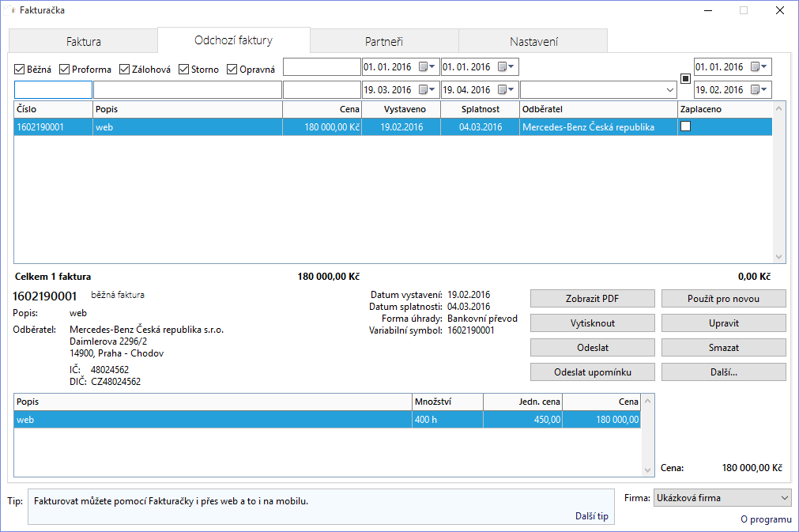Click the Vytisknout button
The image size is (799, 532).
point(592,323)
